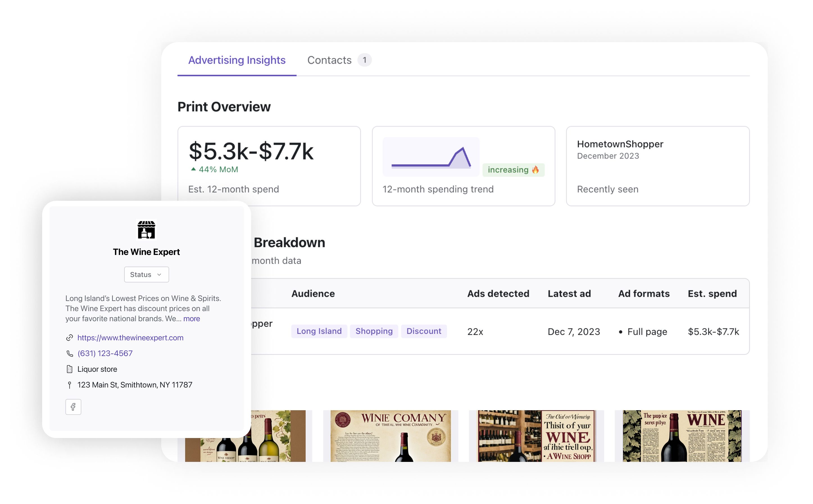This screenshot has height=504, width=813.
Task: Open the WINIE COMANY ad thumbnail
Action: [x=390, y=436]
